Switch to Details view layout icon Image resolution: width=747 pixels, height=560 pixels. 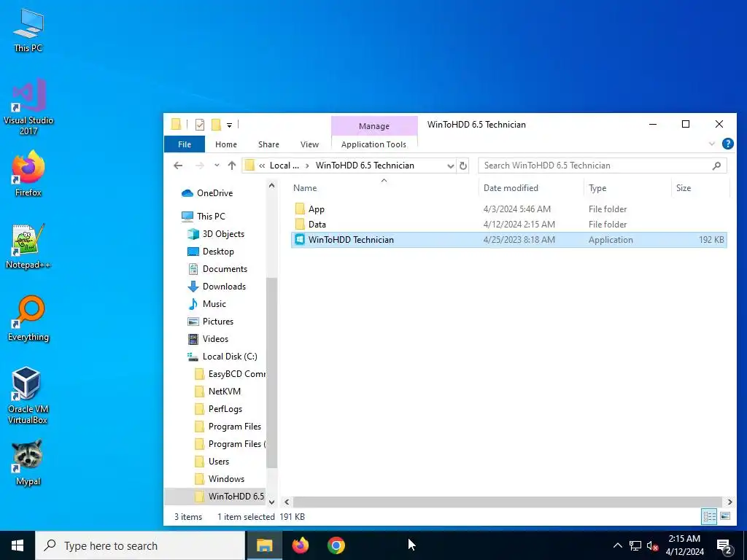[709, 517]
